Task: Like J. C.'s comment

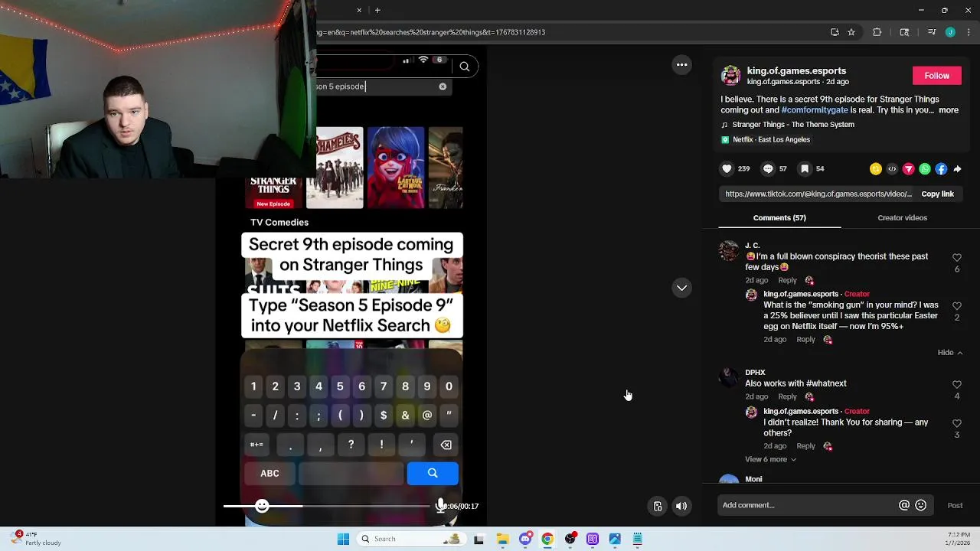Action: click(x=957, y=258)
